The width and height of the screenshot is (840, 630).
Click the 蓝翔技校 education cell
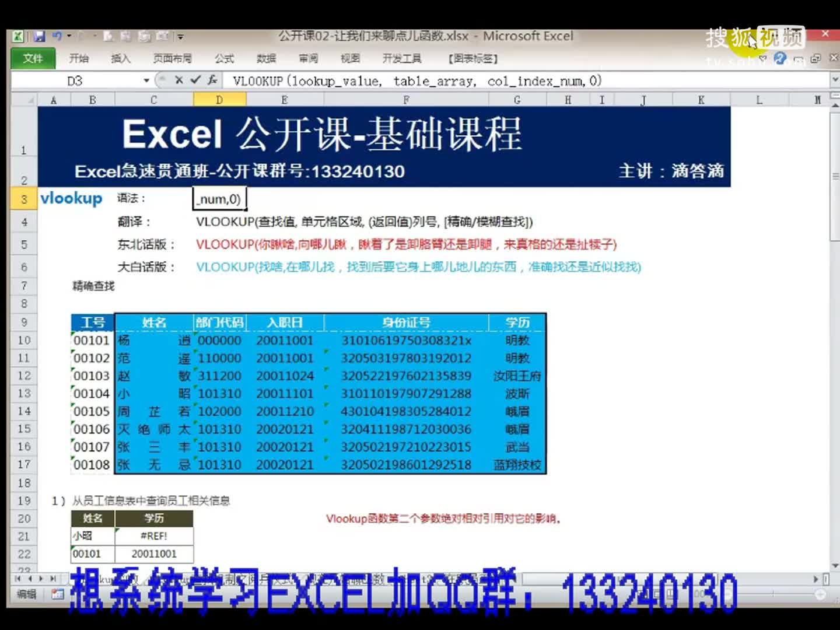tap(517, 465)
